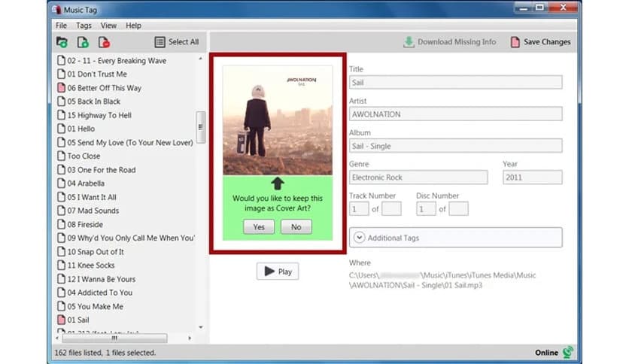Click the horizontal scroll right arrow
The image size is (629, 364).
click(190, 338)
